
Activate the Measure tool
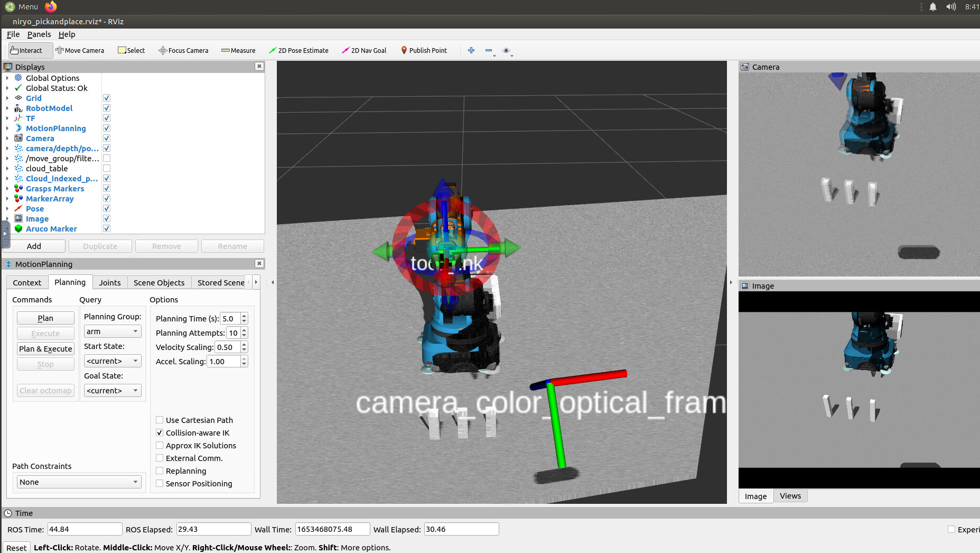[x=238, y=51]
